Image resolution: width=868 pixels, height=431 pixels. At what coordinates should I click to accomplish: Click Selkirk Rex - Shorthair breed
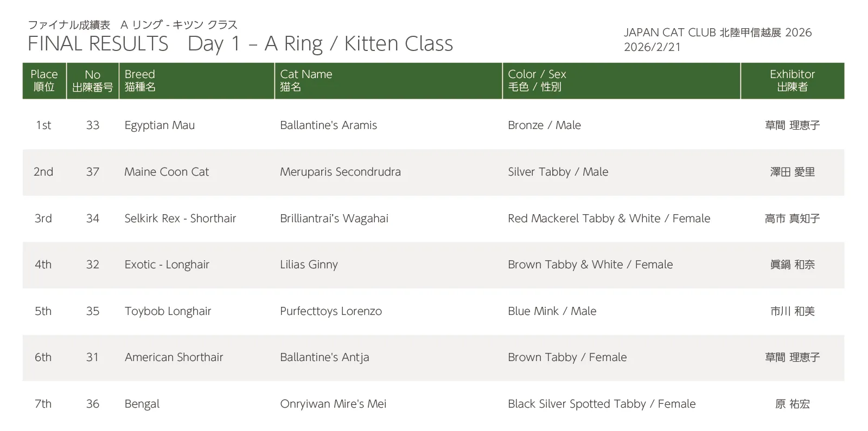coord(180,218)
